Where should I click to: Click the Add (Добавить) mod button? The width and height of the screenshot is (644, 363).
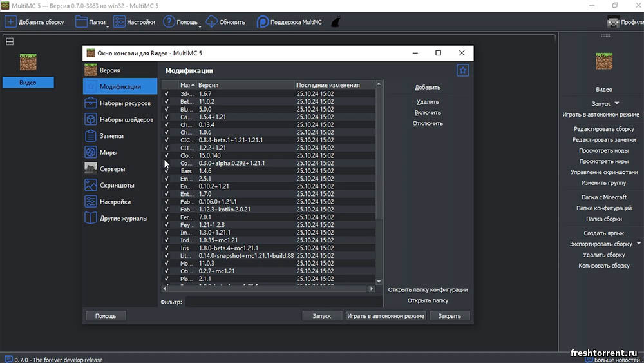[428, 88]
